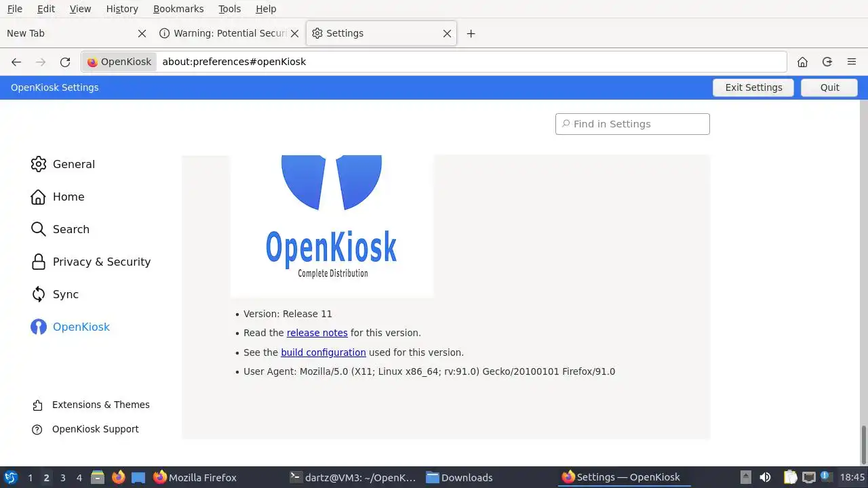This screenshot has height=488, width=868.
Task: Open the hamburger application menu
Action: point(852,62)
